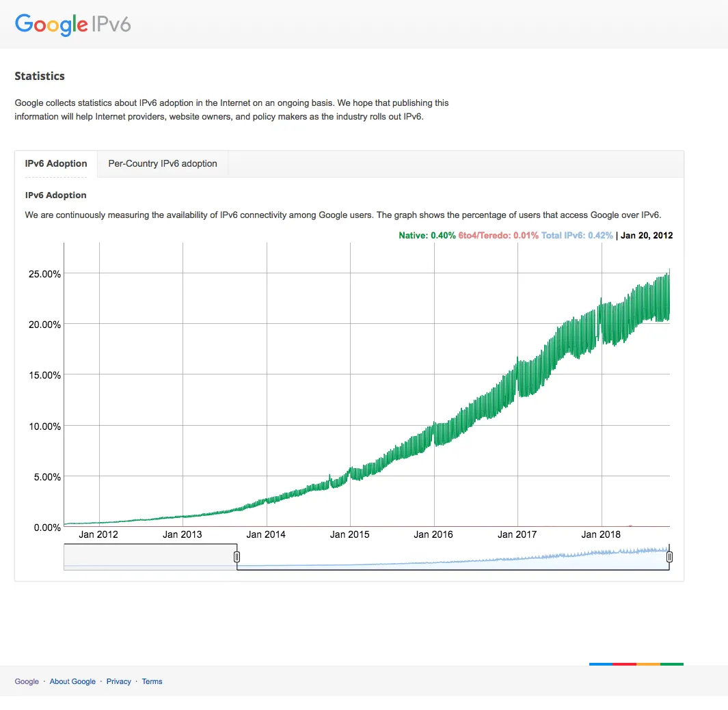The width and height of the screenshot is (728, 710).
Task: Click the left range selector handle
Action: coord(237,557)
